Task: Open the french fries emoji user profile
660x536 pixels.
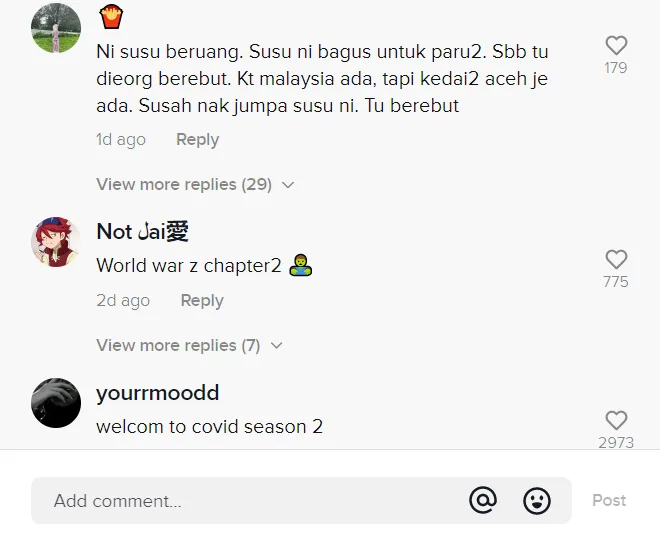Action: 111,17
